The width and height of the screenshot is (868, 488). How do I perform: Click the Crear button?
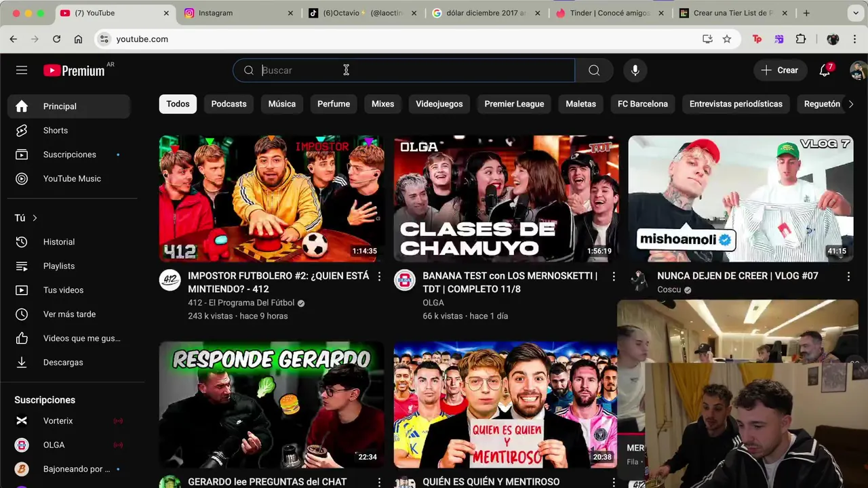coord(780,70)
